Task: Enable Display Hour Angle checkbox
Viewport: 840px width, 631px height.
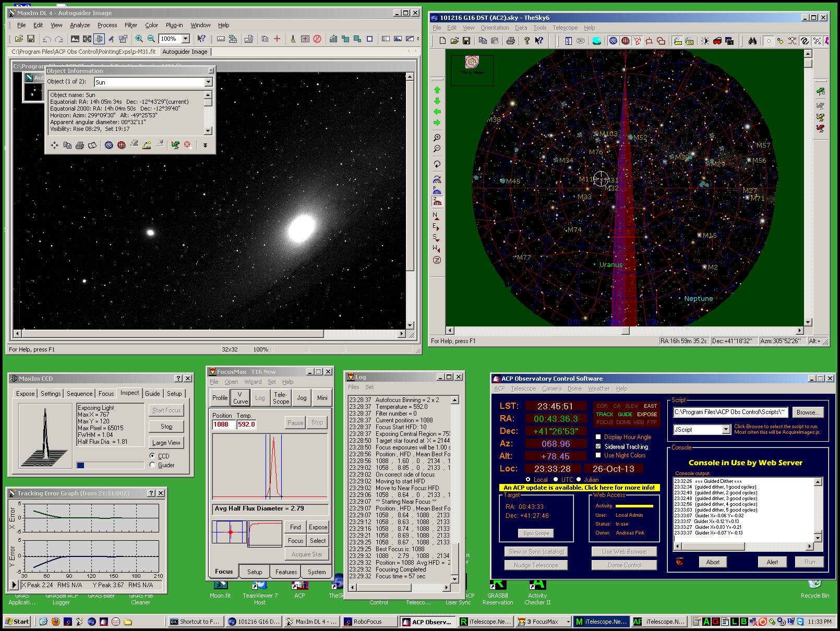Action: (598, 437)
